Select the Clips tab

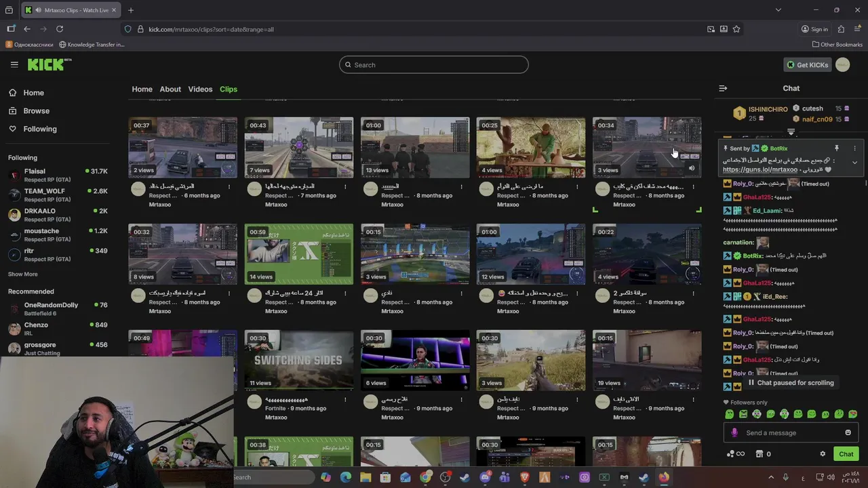[228, 89]
